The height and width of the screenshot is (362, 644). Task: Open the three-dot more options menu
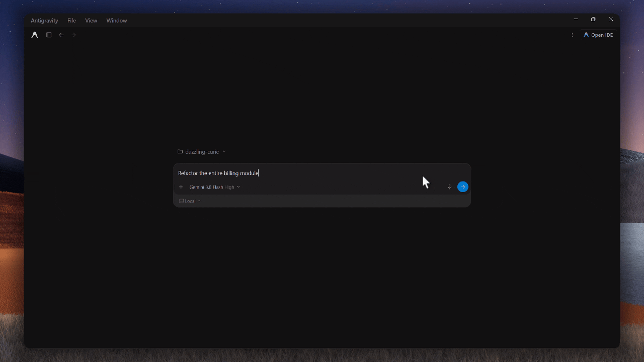573,35
